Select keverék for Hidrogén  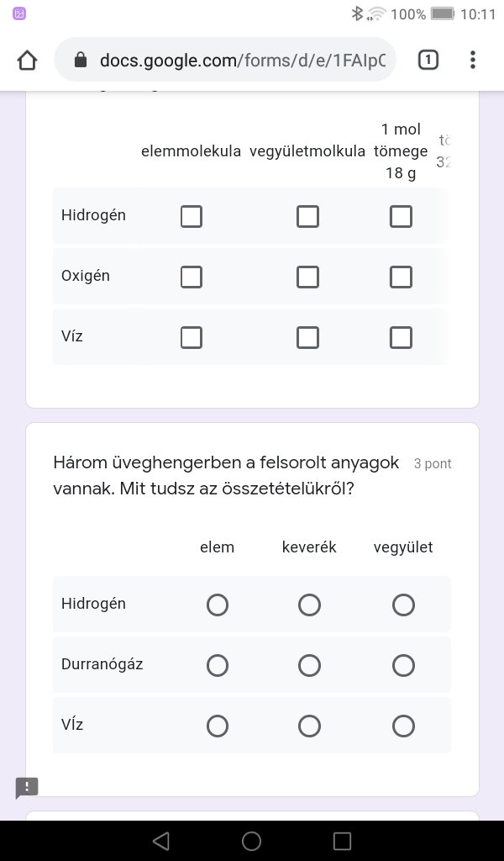pyautogui.click(x=309, y=605)
